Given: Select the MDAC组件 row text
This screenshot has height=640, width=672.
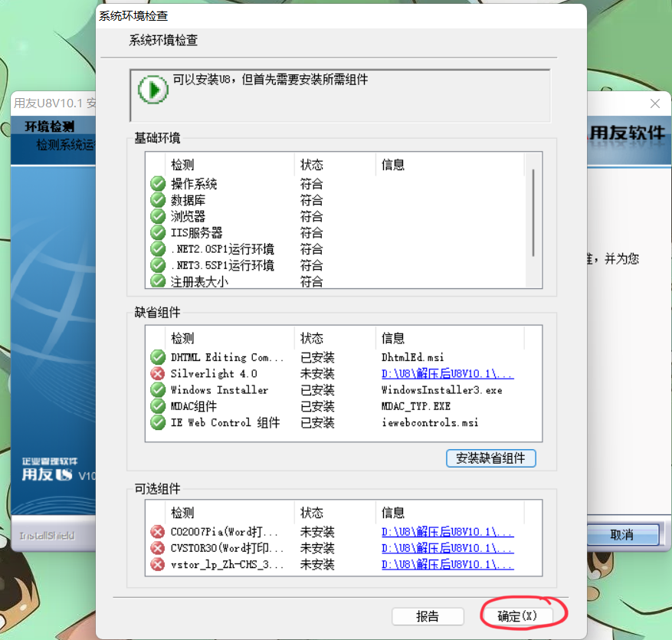Looking at the screenshot, I should 194,406.
